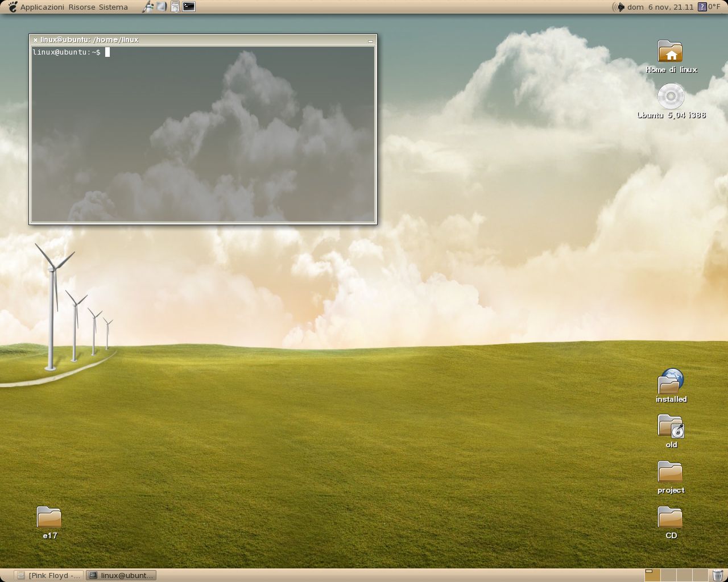Switch to first workspace in pager
Screen dimensions: 728x582
point(652,575)
